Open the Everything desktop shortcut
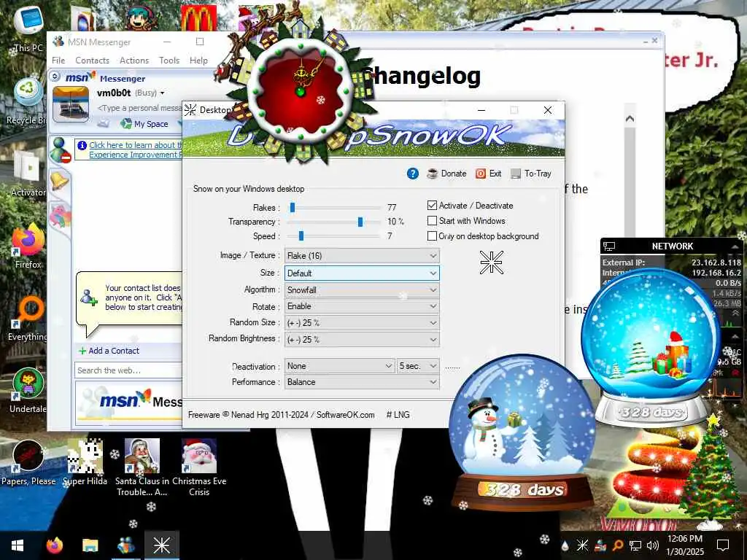The image size is (747, 560). (28, 319)
